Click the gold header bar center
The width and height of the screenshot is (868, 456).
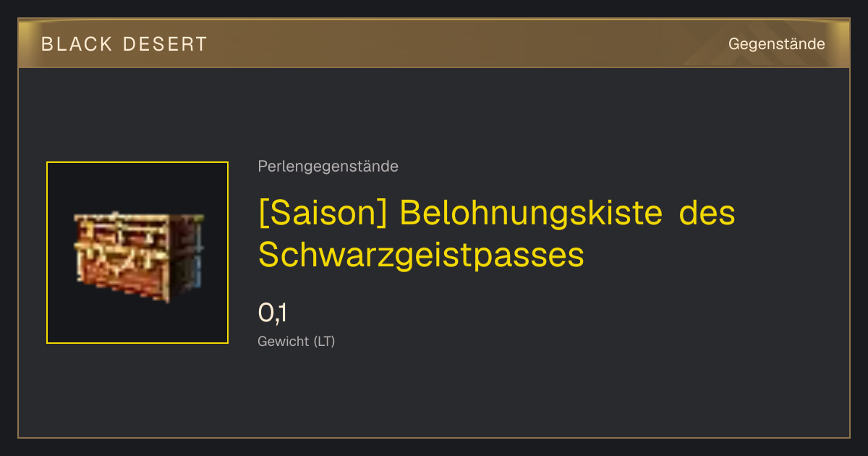(x=434, y=44)
